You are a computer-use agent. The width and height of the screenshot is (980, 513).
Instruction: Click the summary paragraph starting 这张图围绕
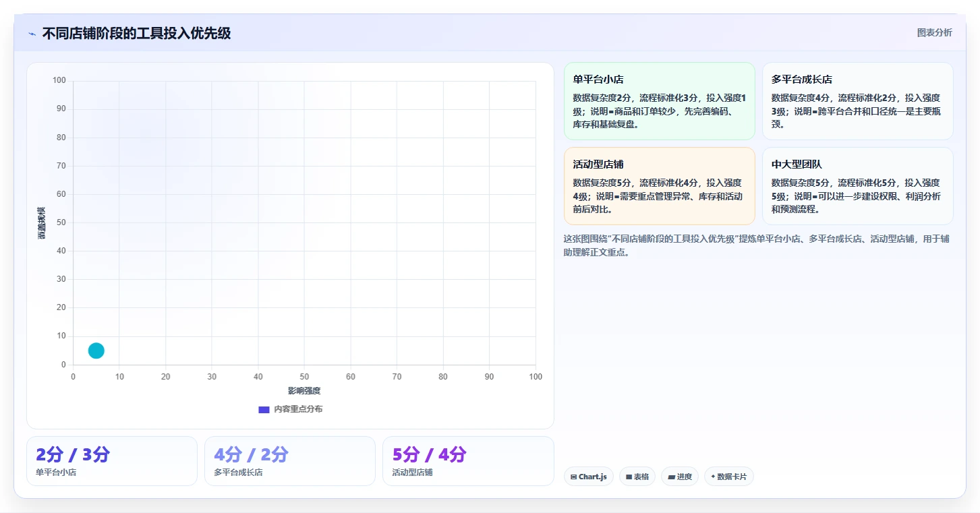pos(756,245)
